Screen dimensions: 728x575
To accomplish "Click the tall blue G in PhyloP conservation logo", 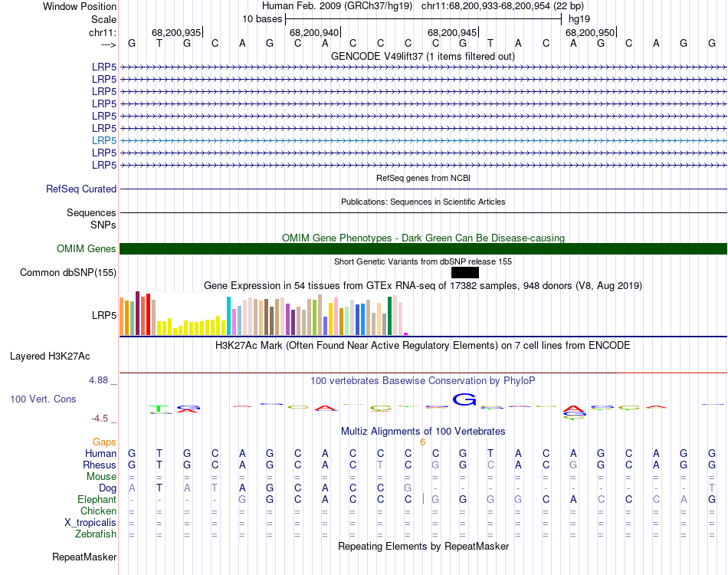I will [464, 399].
